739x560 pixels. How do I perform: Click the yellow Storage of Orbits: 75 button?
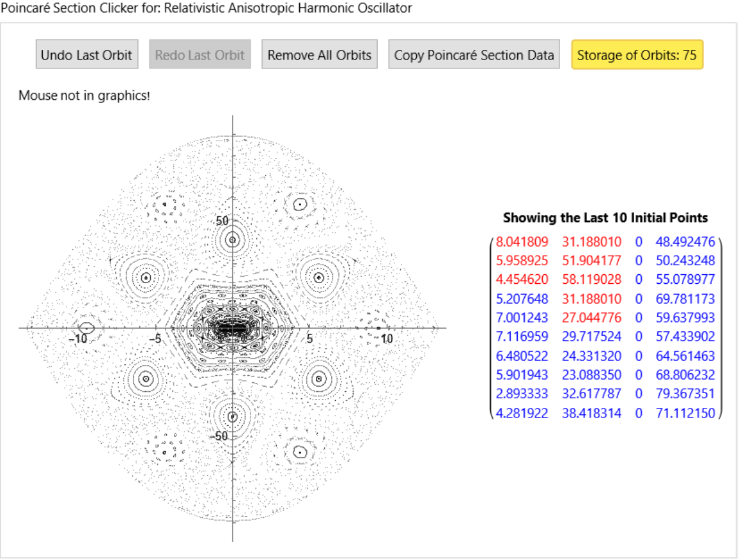point(637,55)
